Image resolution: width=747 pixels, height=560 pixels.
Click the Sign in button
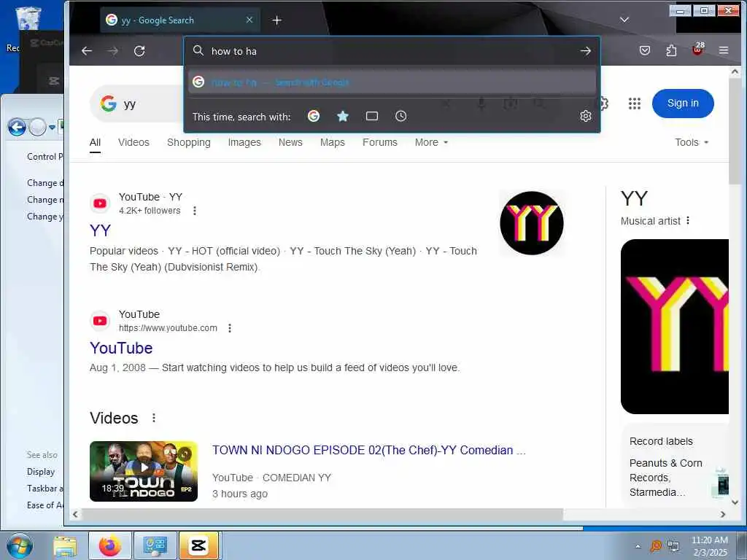683,104
